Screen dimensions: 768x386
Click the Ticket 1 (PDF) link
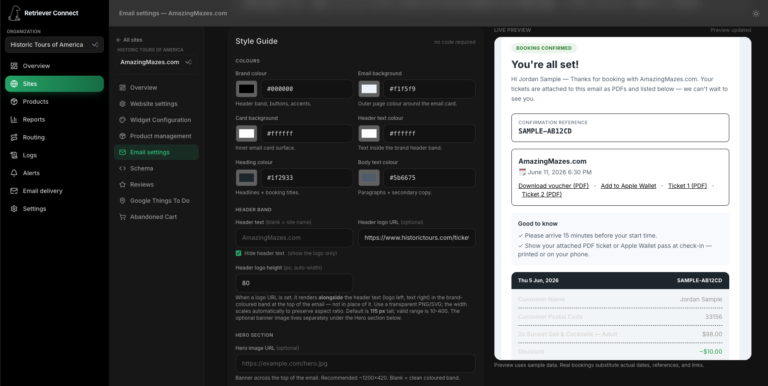point(687,186)
